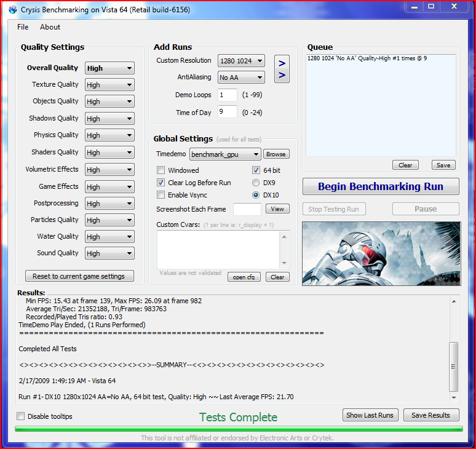Click Save Results button
This screenshot has height=449, width=476.
pyautogui.click(x=431, y=415)
